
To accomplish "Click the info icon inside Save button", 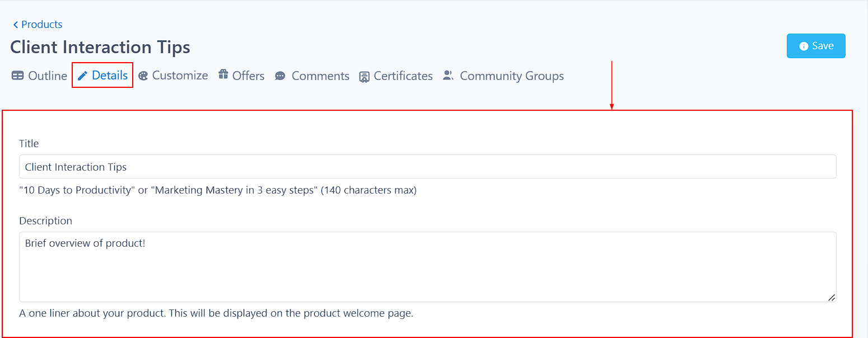I will [x=804, y=46].
